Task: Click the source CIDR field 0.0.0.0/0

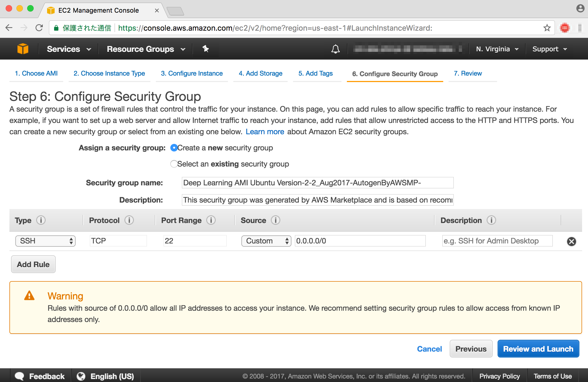Action: [x=360, y=241]
